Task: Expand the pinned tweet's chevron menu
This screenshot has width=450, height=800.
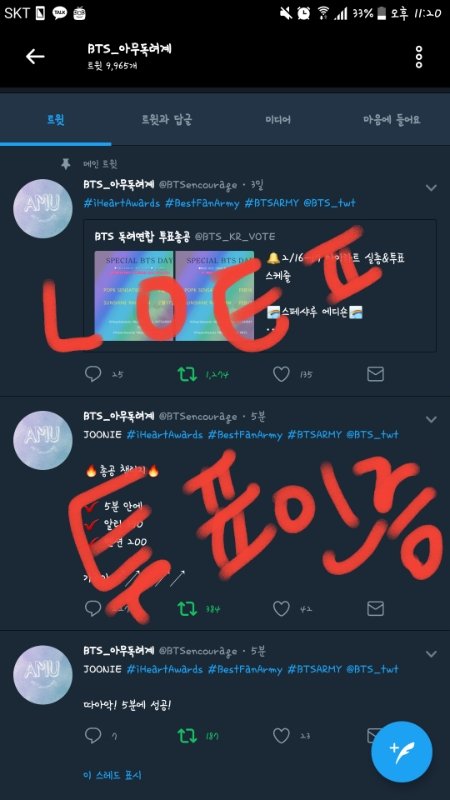Action: pos(431,188)
